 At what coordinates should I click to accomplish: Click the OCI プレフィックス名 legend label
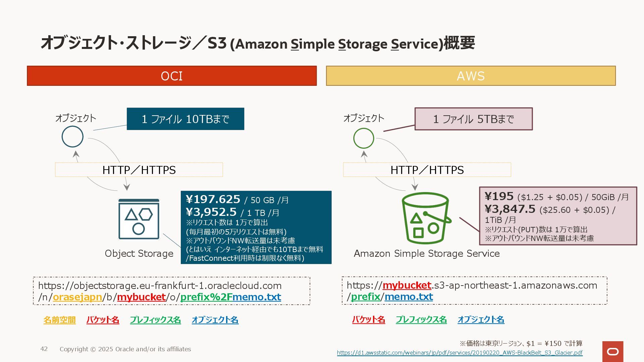(155, 320)
